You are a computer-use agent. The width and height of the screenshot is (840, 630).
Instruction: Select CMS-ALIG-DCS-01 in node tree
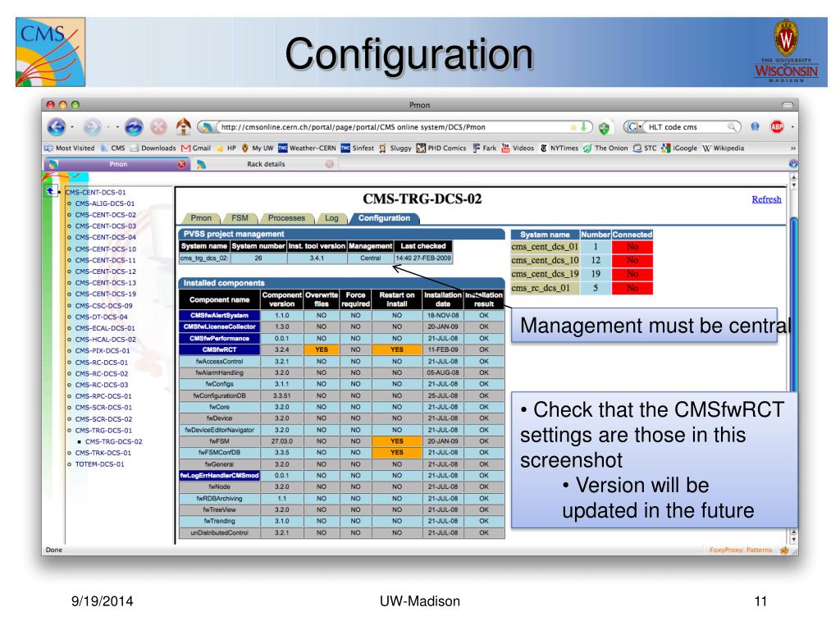(104, 203)
